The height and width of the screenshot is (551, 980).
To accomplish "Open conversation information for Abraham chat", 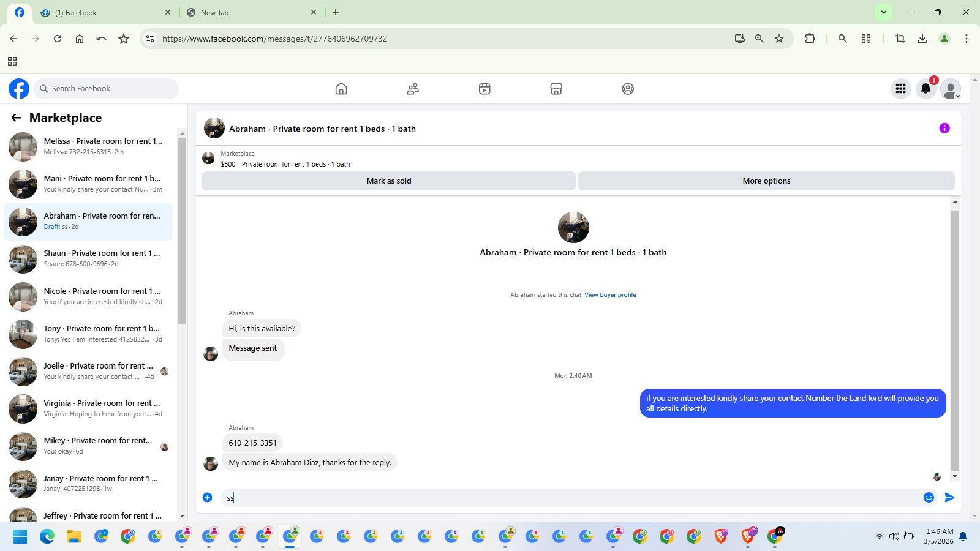I will (x=944, y=128).
